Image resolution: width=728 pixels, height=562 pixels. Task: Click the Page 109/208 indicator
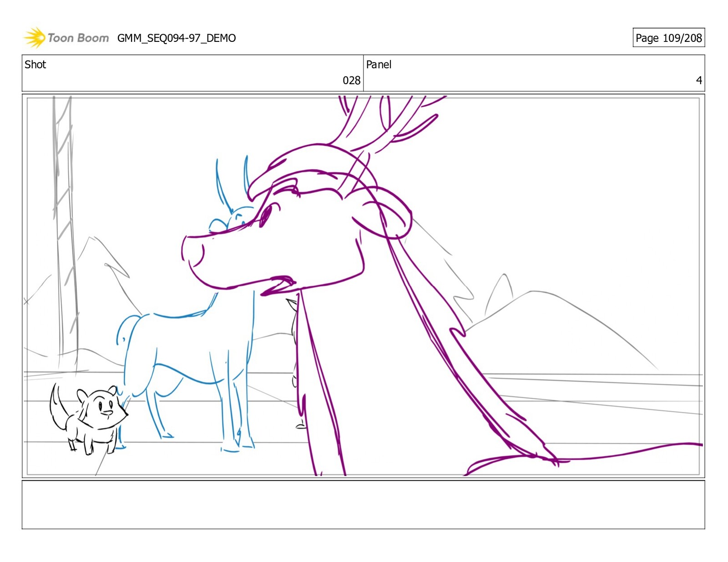pos(668,38)
